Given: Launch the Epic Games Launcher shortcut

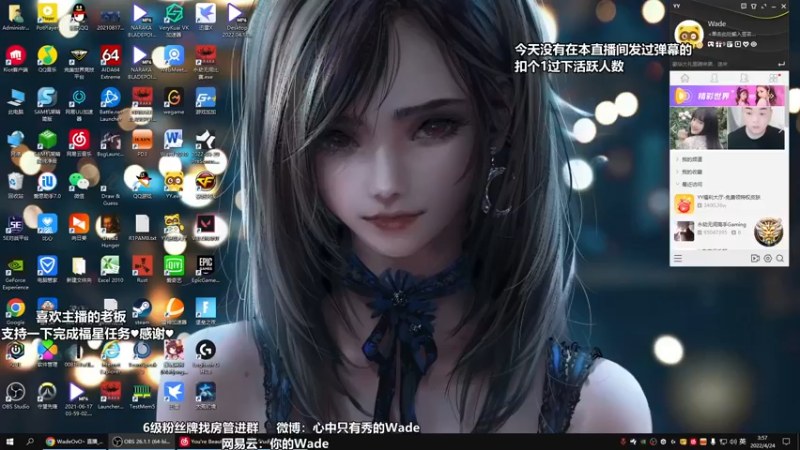Looking at the screenshot, I should coord(205,270).
